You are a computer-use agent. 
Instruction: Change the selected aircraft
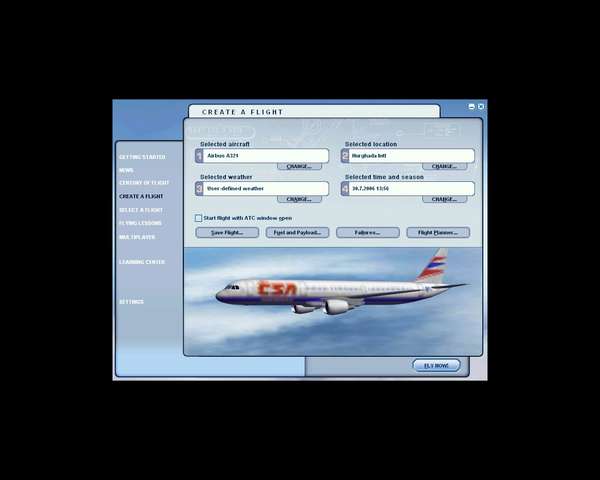299,167
